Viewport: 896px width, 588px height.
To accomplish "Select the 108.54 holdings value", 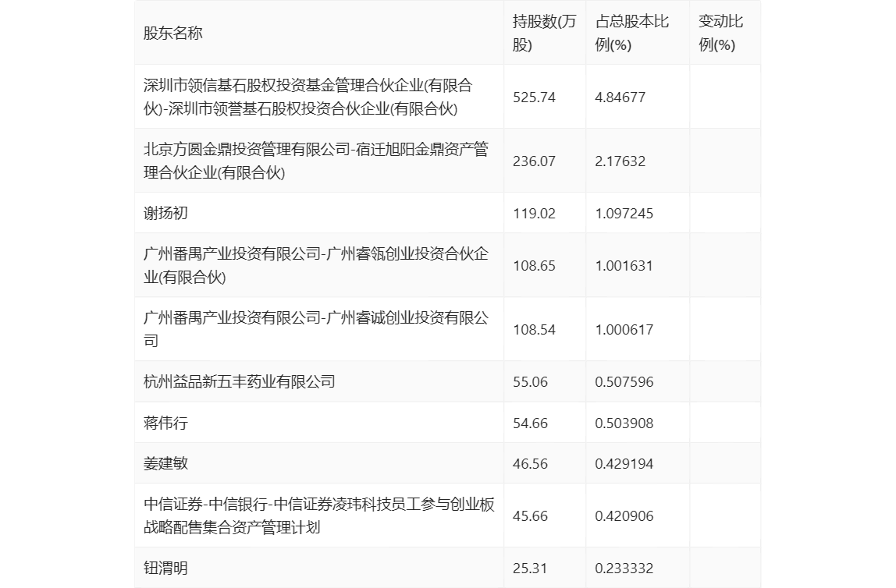I will [x=535, y=329].
